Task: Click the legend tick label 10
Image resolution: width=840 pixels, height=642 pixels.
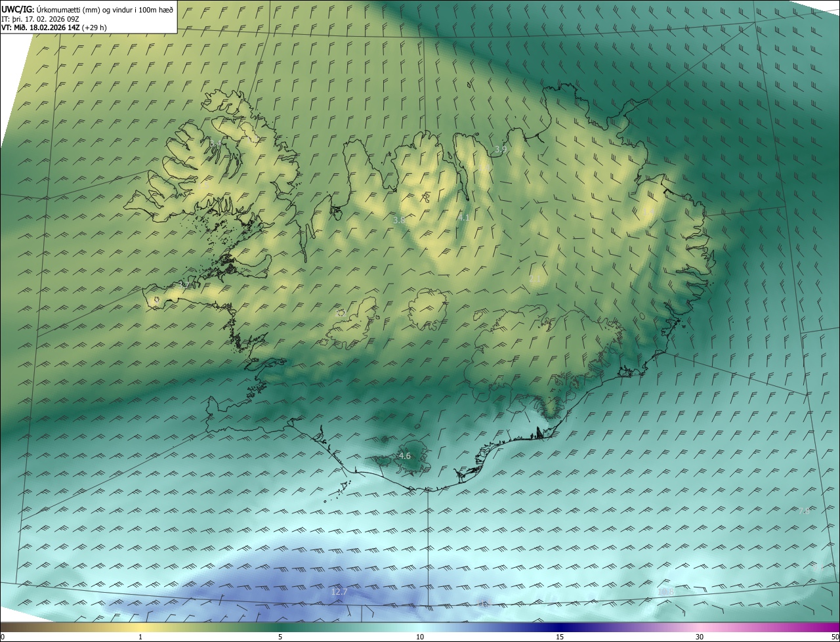Action: [420, 637]
